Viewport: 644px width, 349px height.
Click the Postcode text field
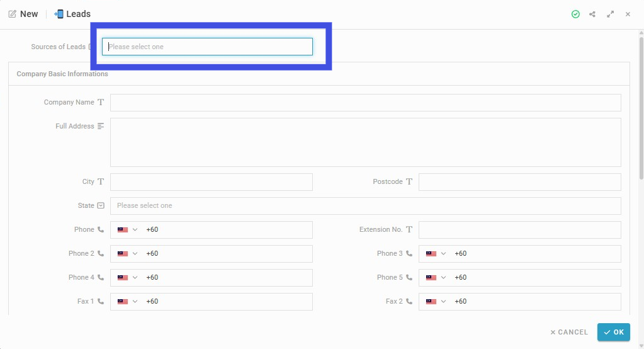pos(519,182)
